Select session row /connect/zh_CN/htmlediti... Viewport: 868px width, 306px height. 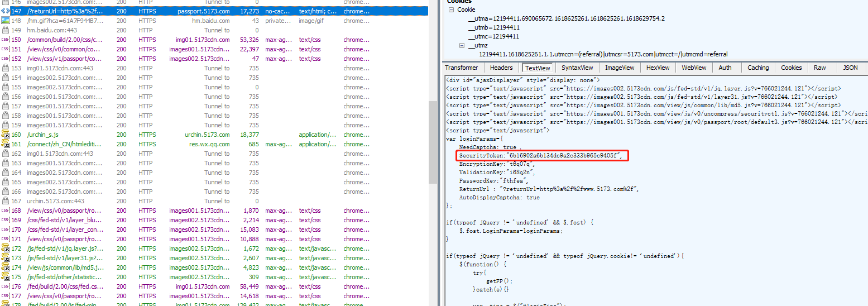click(214, 144)
